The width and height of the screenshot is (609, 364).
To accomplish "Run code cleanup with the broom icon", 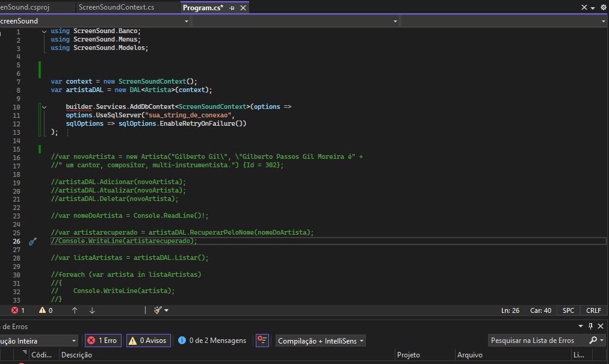I will click(x=158, y=310).
